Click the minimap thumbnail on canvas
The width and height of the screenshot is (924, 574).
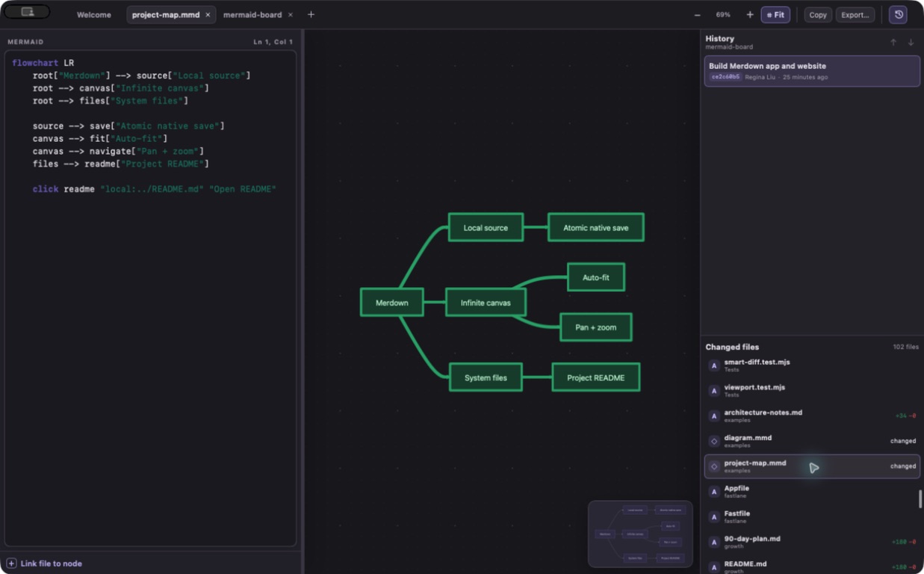coord(640,534)
